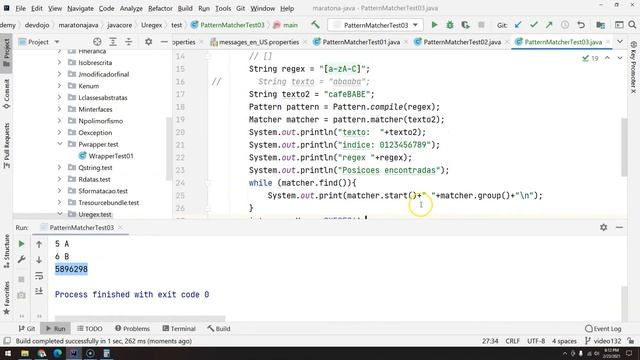Click video132 Git branch in status bar

(602, 341)
